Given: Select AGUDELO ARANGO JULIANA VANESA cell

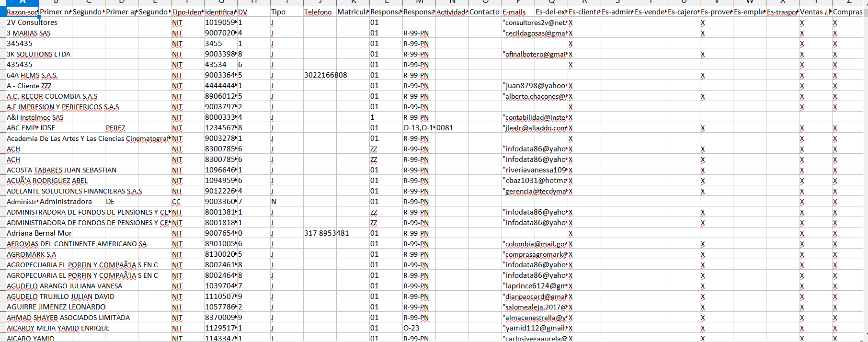Looking at the screenshot, I should [x=23, y=286].
